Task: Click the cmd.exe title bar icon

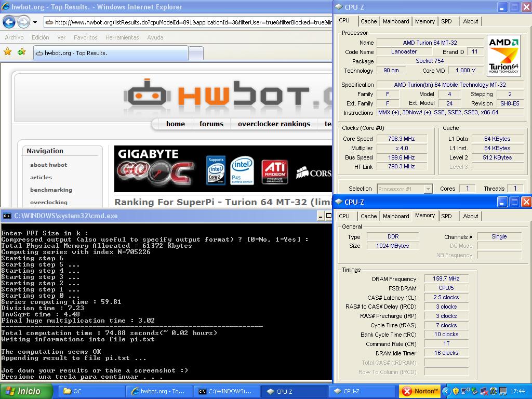Action: click(x=7, y=216)
